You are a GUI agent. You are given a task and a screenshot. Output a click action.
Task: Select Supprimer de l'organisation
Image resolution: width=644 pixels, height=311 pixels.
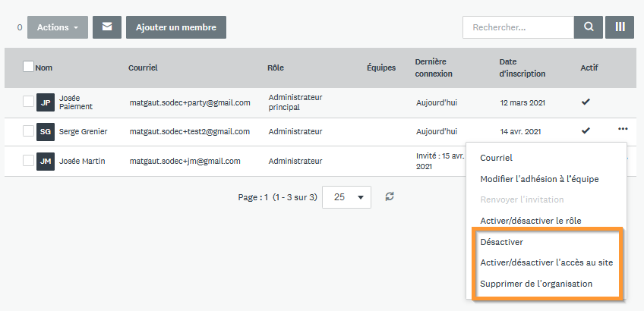coord(536,284)
